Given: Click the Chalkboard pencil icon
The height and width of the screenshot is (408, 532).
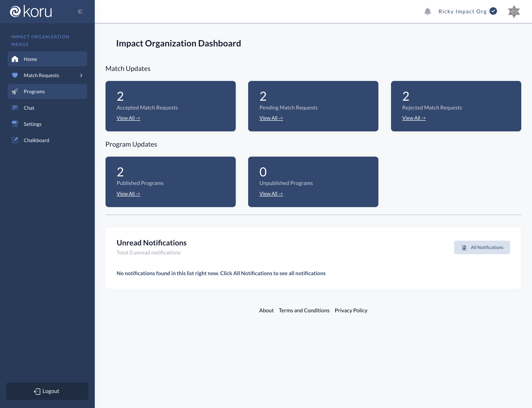Looking at the screenshot, I should click(x=15, y=140).
